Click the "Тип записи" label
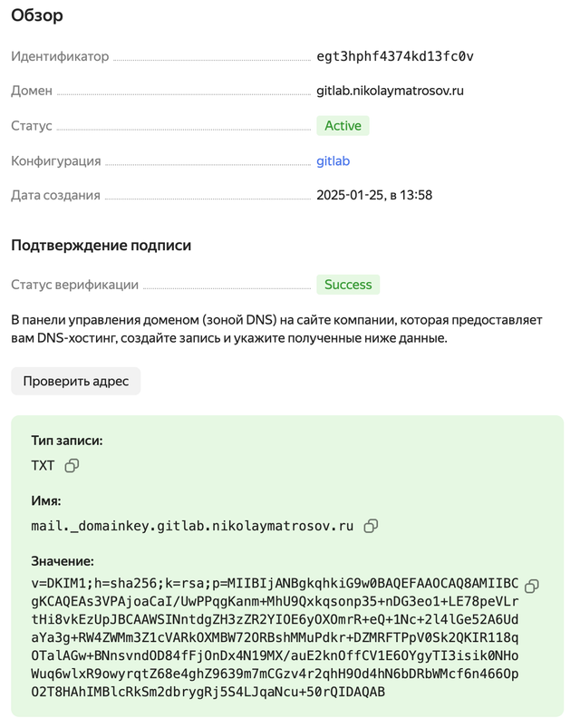580x728 pixels. point(66,441)
